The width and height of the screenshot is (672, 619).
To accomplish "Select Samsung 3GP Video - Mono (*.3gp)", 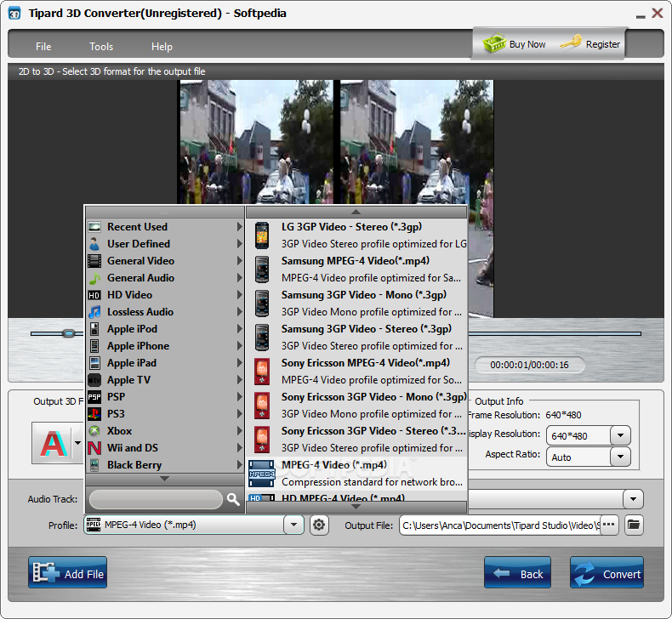I will 356,304.
